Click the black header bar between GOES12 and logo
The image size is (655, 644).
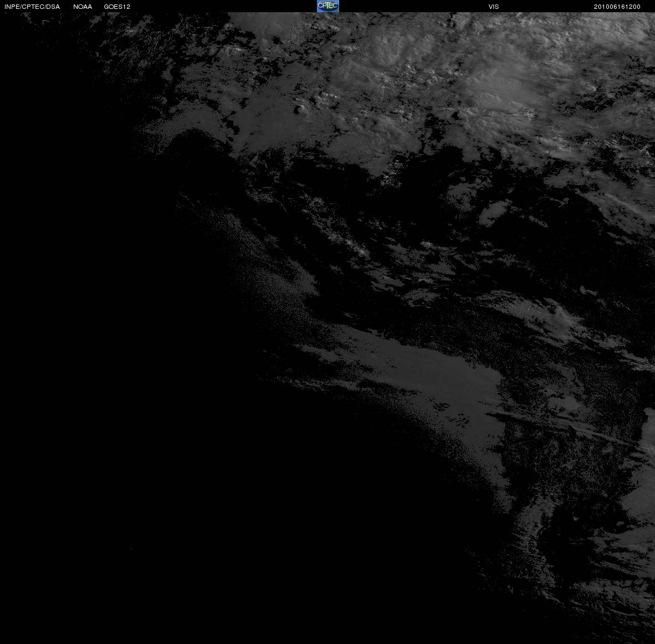[x=224, y=6]
